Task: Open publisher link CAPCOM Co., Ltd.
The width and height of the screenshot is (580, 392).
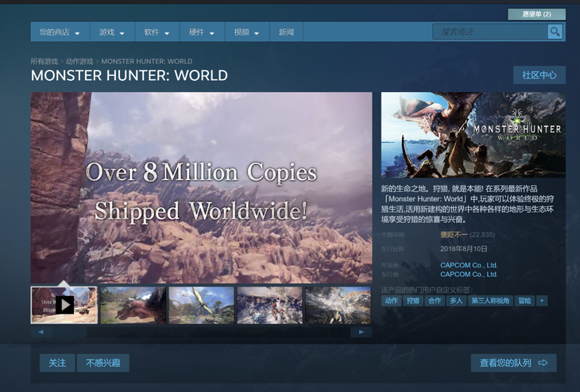Action: click(469, 275)
